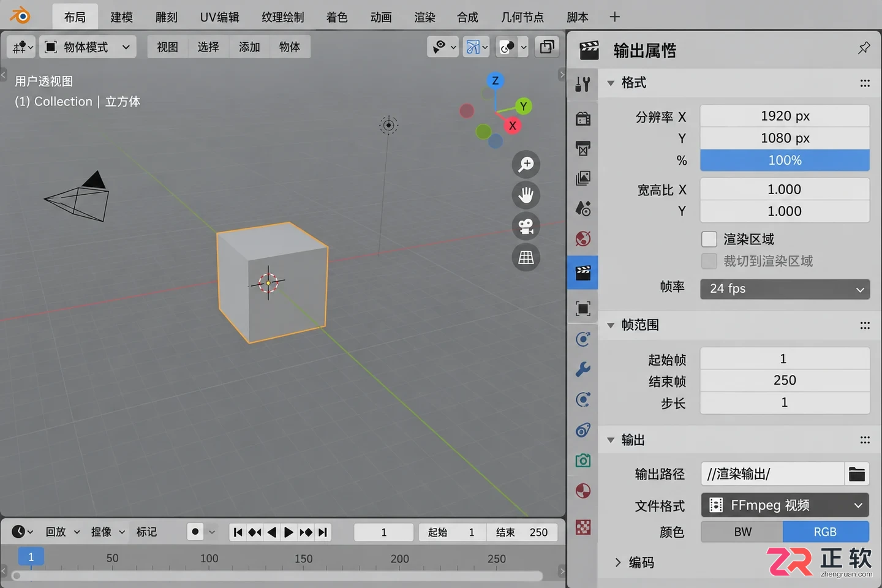Open the World properties tab icon
The height and width of the screenshot is (588, 882).
(x=583, y=238)
